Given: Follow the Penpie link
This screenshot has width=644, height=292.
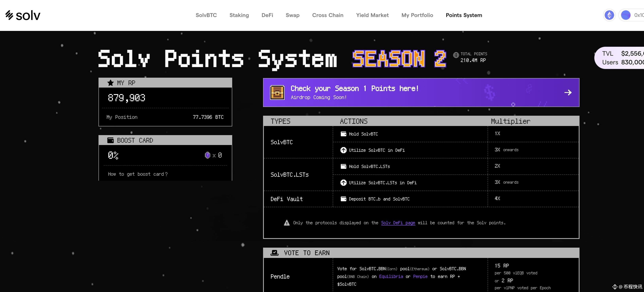Looking at the screenshot, I should click(x=420, y=277).
